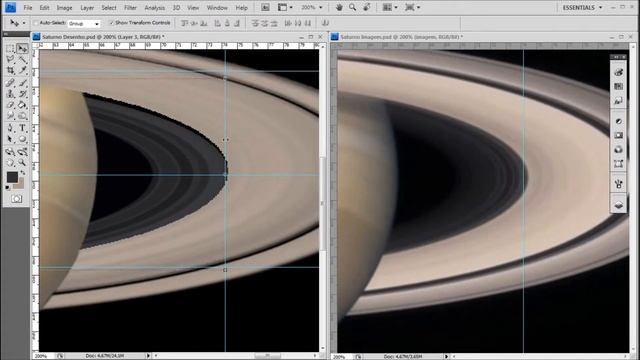Reset default foreground and background colors
Viewport: 640px width, 360px height.
coord(8,188)
